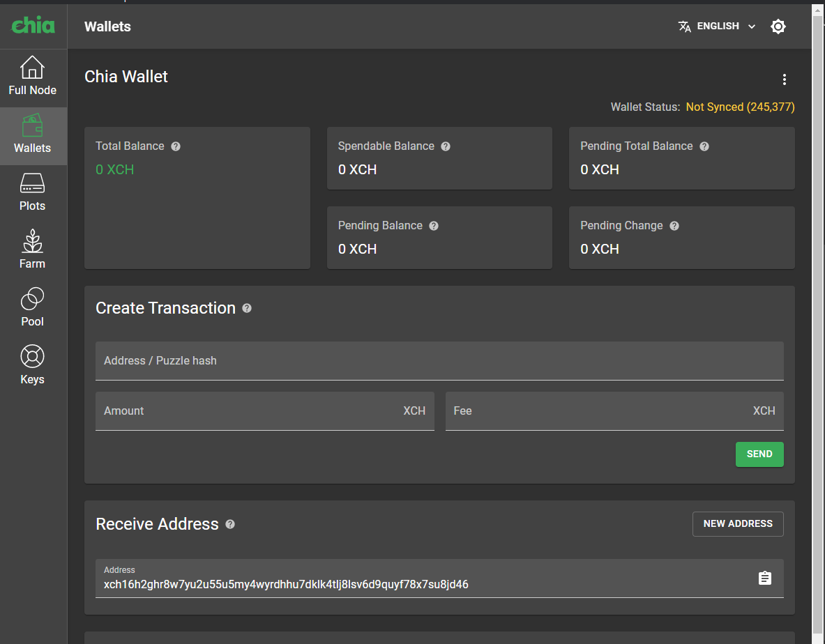The image size is (825, 644).
Task: Click the Fee input field
Action: click(614, 411)
